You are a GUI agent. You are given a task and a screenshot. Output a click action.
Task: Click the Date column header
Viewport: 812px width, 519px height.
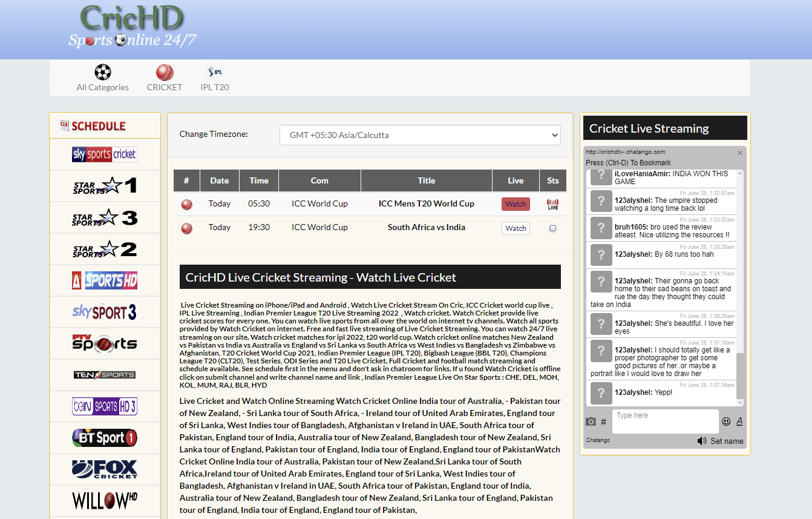(220, 180)
